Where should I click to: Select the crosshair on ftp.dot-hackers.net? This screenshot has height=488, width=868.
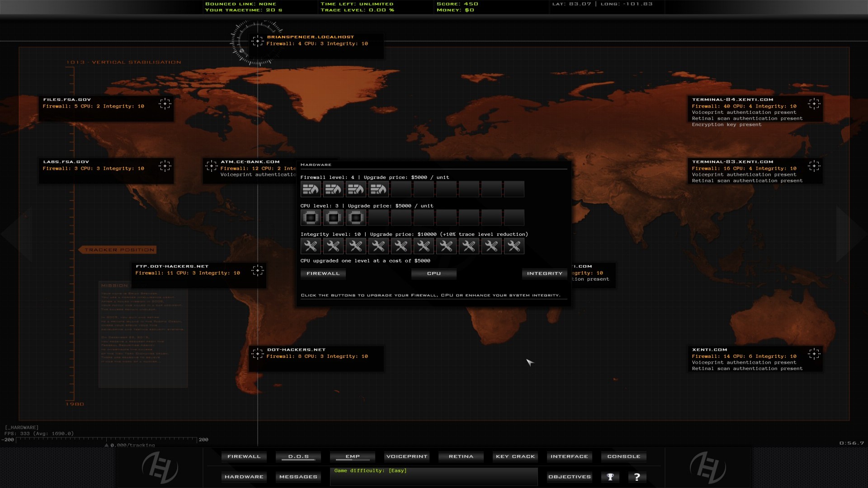click(258, 270)
